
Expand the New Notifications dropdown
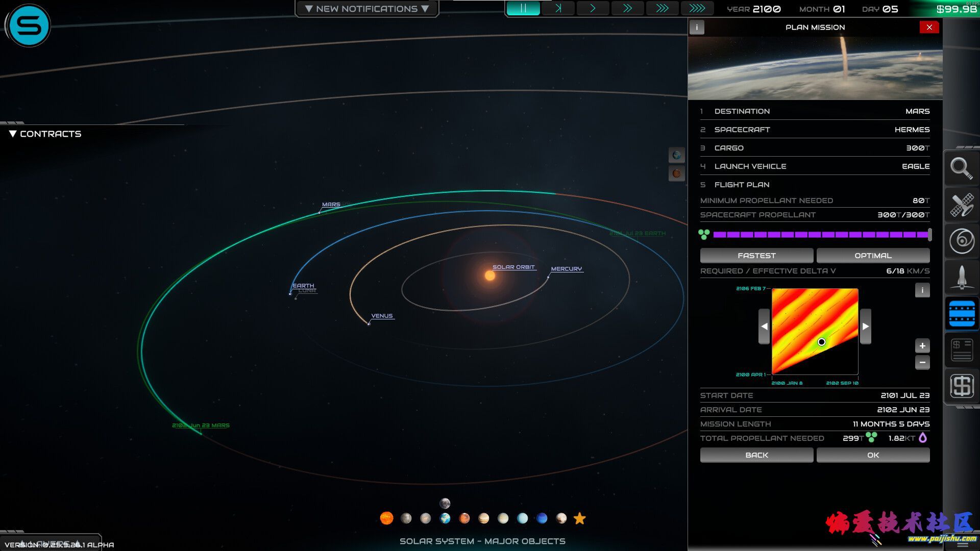366,9
